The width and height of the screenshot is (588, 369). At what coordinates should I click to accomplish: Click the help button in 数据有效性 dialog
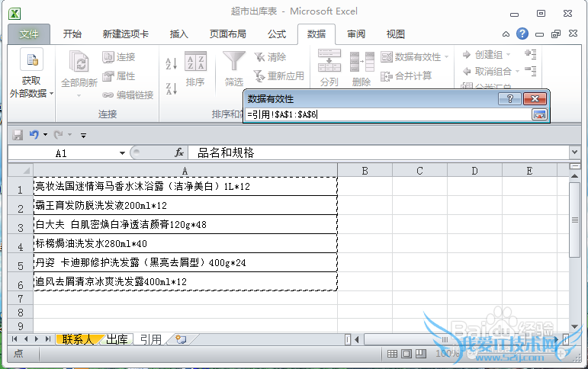[509, 99]
